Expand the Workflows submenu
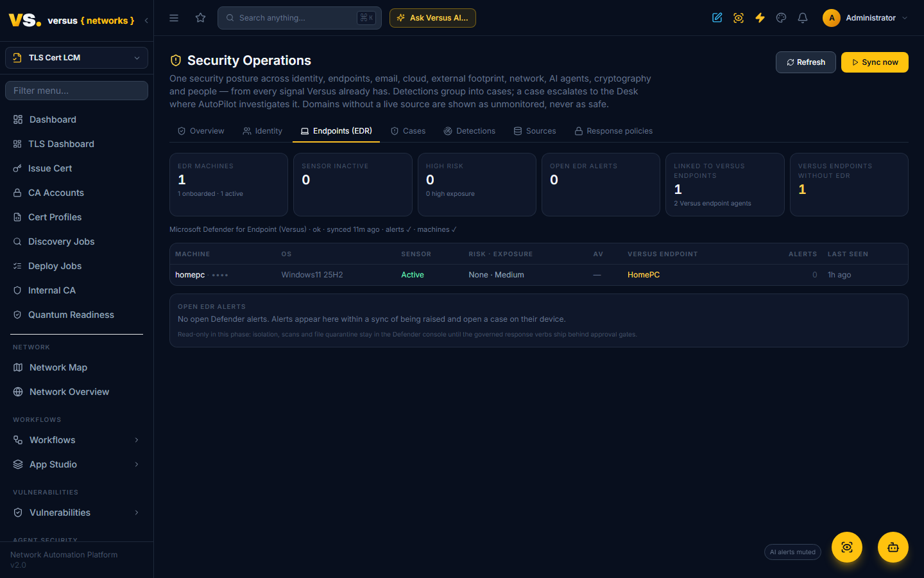The height and width of the screenshot is (578, 924). tap(137, 440)
